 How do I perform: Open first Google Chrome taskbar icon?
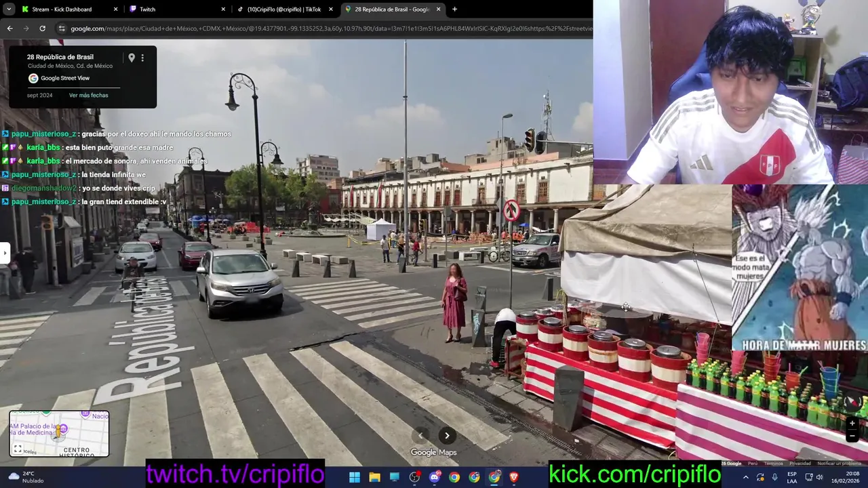454,477
